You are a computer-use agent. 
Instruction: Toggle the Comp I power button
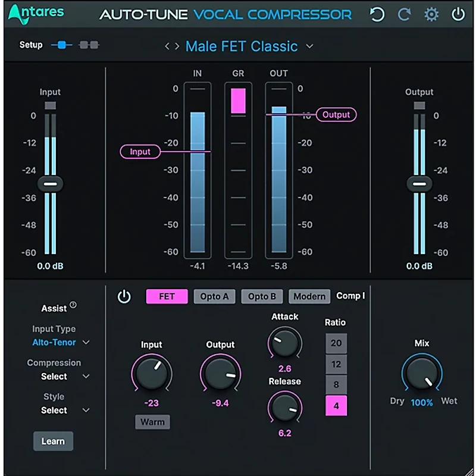pos(124,296)
